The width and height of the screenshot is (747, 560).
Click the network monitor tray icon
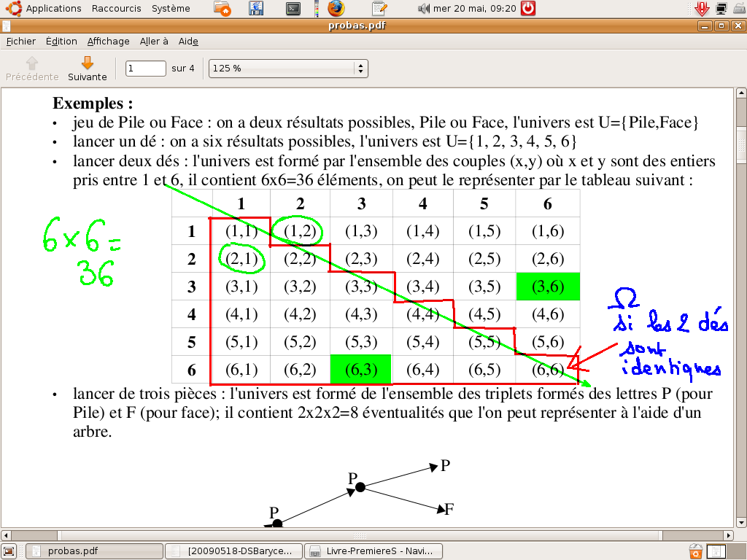721,9
